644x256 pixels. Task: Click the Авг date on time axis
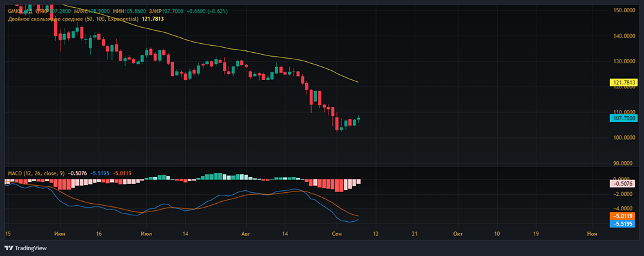coord(245,233)
